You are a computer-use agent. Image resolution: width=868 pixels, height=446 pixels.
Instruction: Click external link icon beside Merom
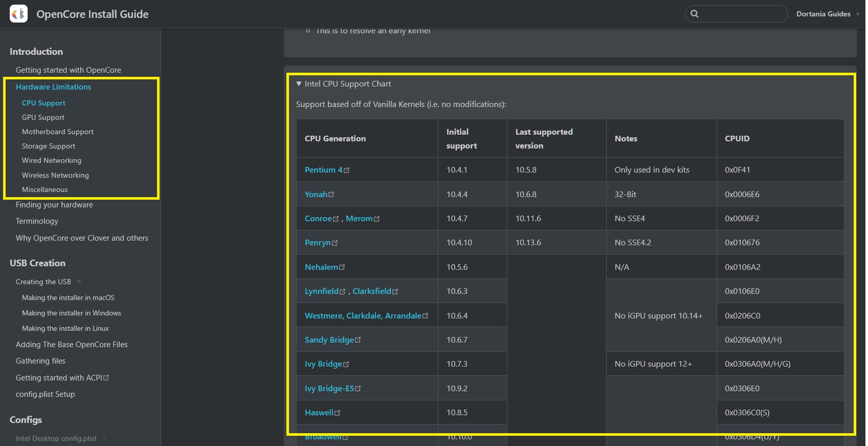tap(376, 219)
